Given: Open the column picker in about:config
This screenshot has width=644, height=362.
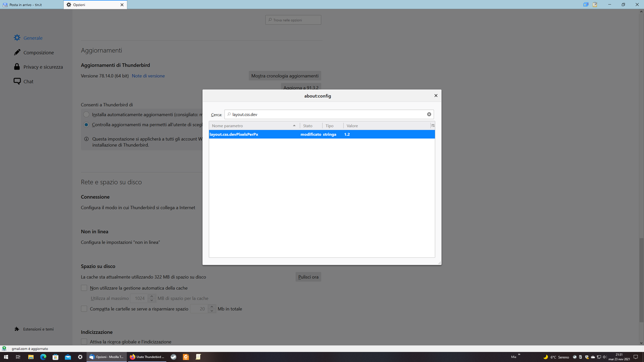Looking at the screenshot, I should tap(432, 125).
